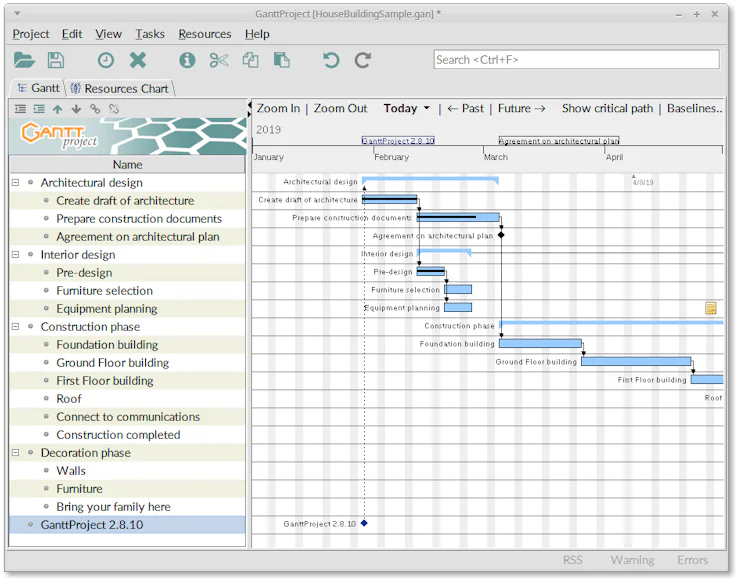Cut selection with scissors icon

coord(219,60)
